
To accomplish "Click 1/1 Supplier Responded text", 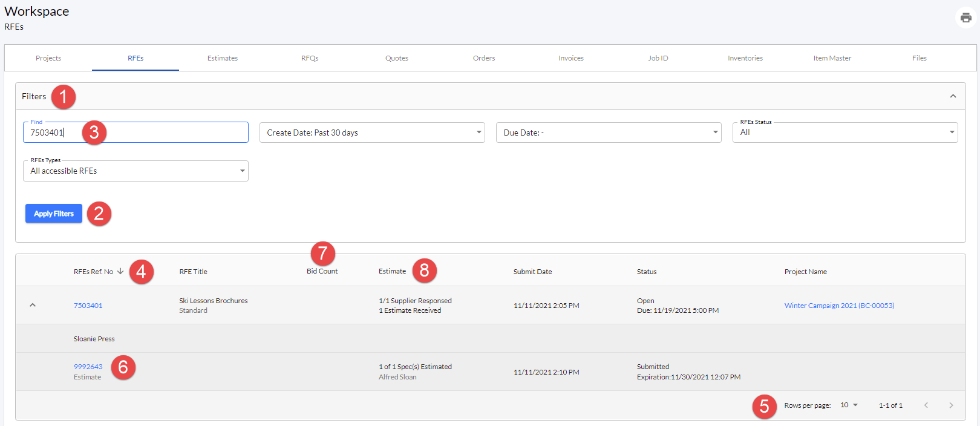I will (415, 301).
